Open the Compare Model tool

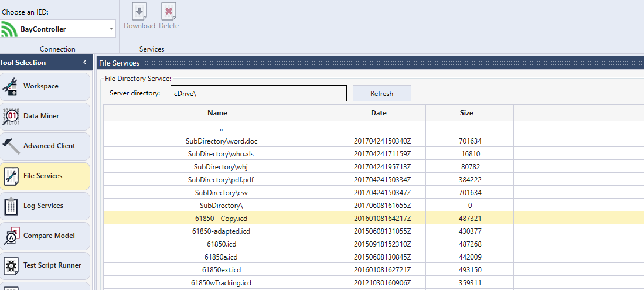pyautogui.click(x=46, y=236)
